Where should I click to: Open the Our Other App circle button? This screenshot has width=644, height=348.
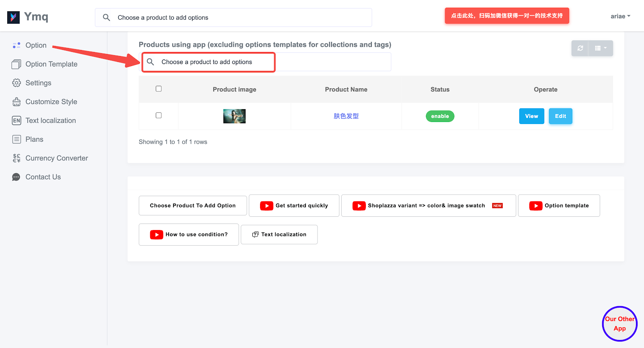619,324
